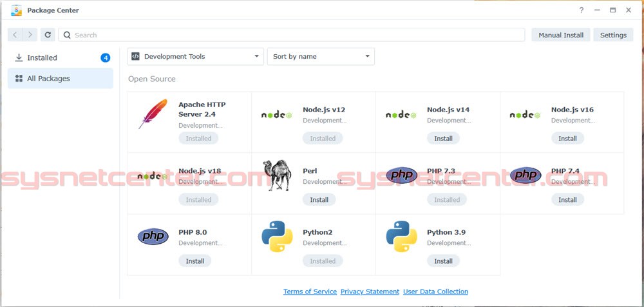
Task: Click Installed button under Node.js v12
Action: tap(323, 138)
